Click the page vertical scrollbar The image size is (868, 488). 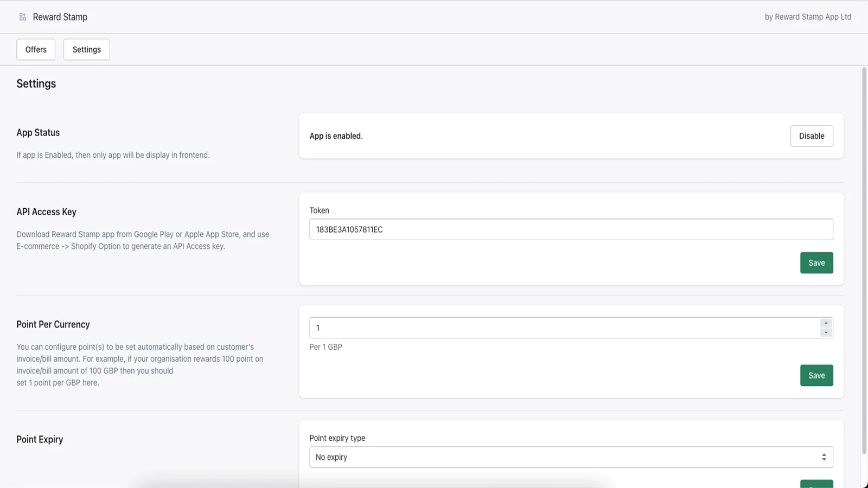tap(864, 260)
